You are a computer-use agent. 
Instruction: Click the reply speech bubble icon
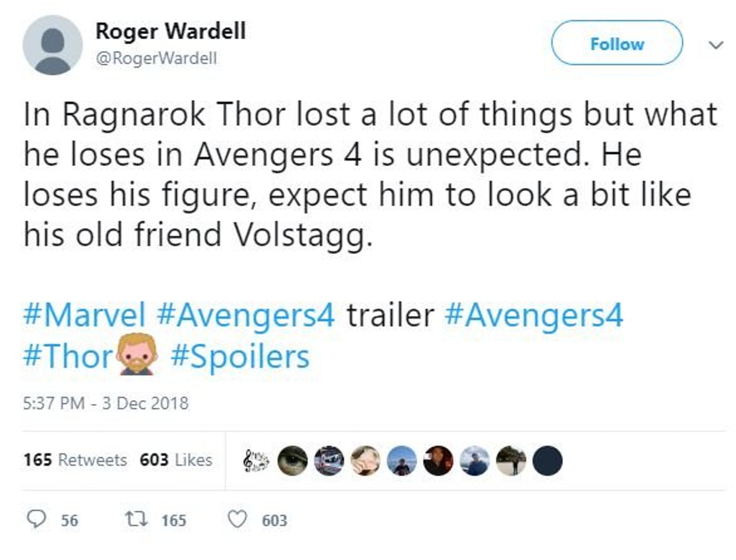(x=36, y=520)
